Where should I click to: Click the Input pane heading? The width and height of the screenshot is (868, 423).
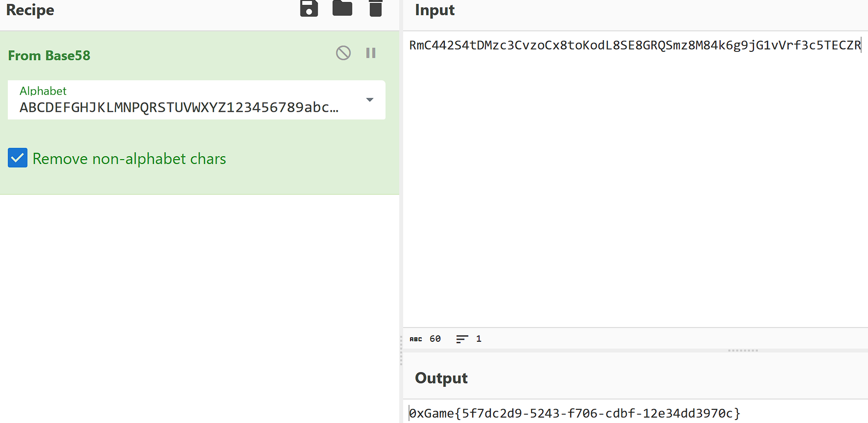(434, 10)
